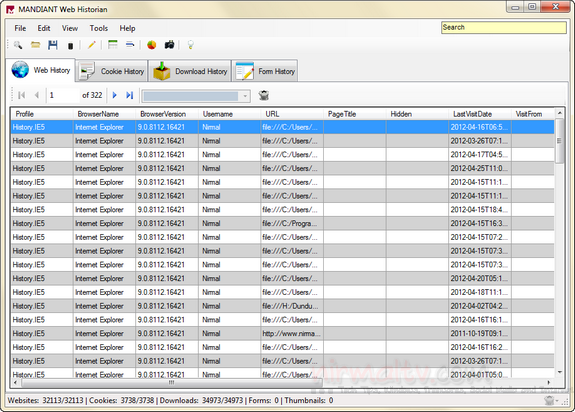575x412 pixels.
Task: Click the horizontal scrollbar right arrow
Action: [549, 382]
